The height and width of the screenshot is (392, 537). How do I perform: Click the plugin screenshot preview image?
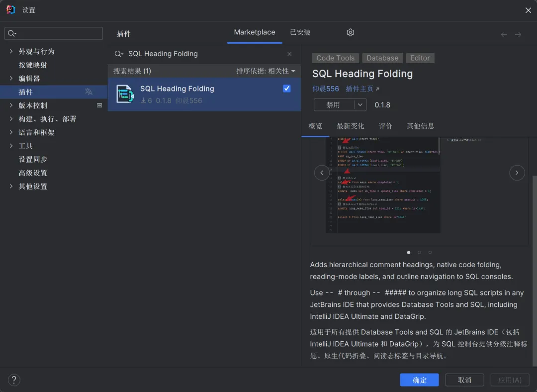coord(383,185)
